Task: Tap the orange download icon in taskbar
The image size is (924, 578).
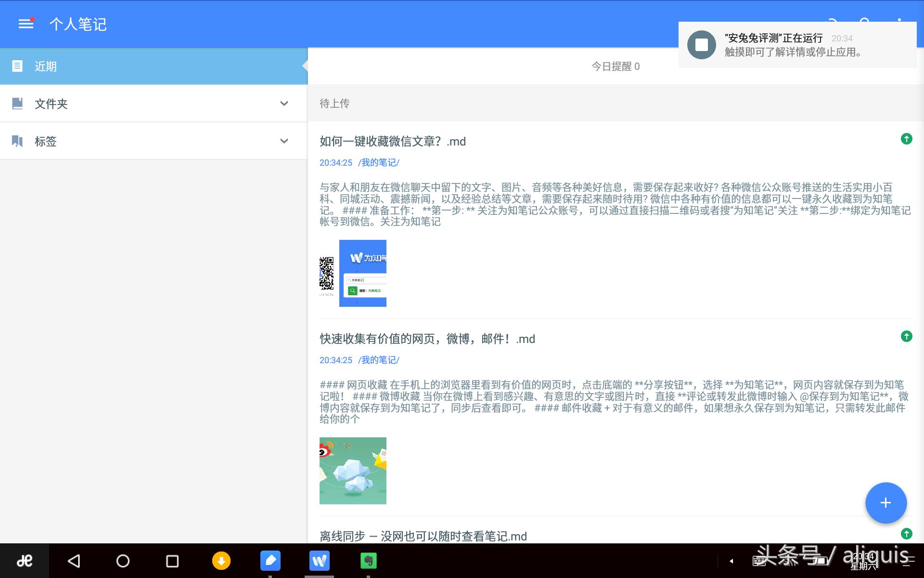Action: click(x=221, y=560)
